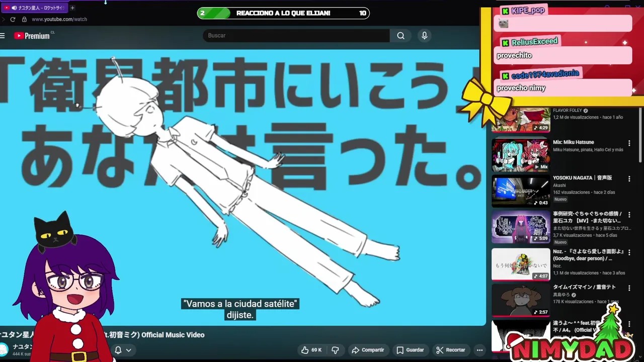
Task: Open the Noz. さよなら愛しき面影よ title
Action: click(x=588, y=255)
